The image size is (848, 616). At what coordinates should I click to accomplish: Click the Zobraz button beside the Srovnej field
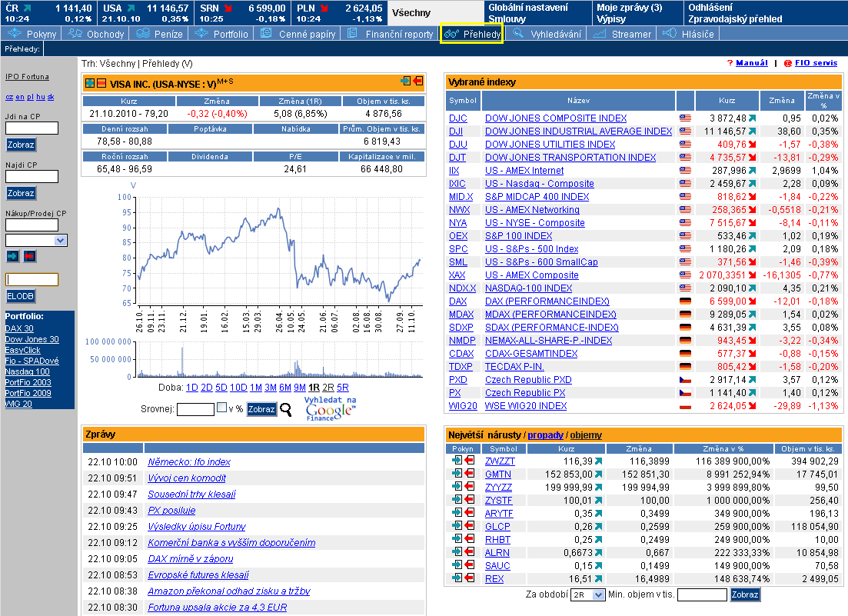[261, 409]
